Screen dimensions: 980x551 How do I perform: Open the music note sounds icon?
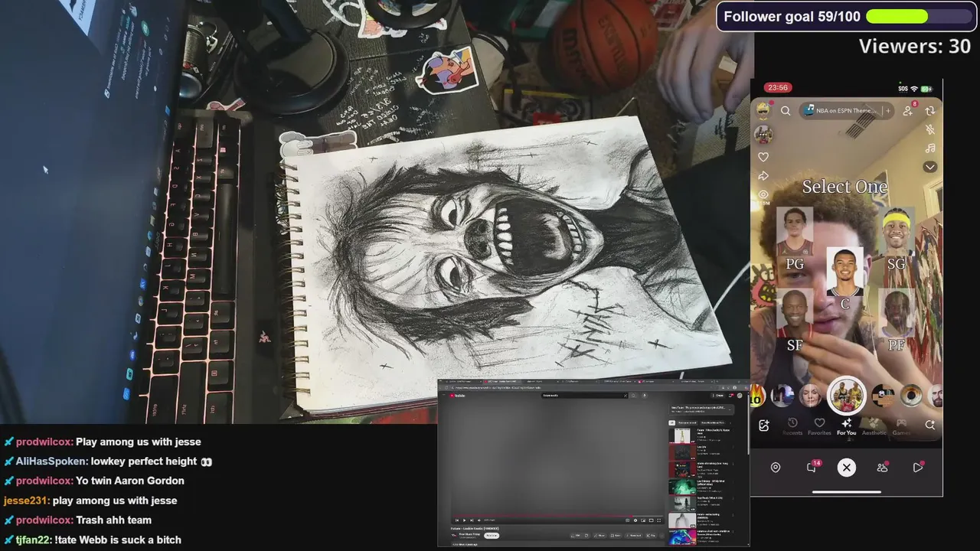(930, 148)
